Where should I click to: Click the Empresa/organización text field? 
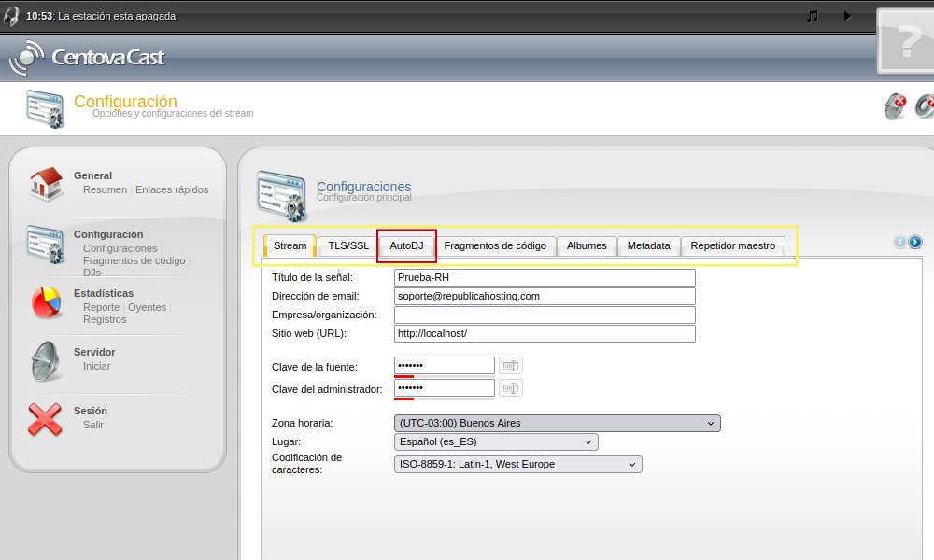(545, 315)
